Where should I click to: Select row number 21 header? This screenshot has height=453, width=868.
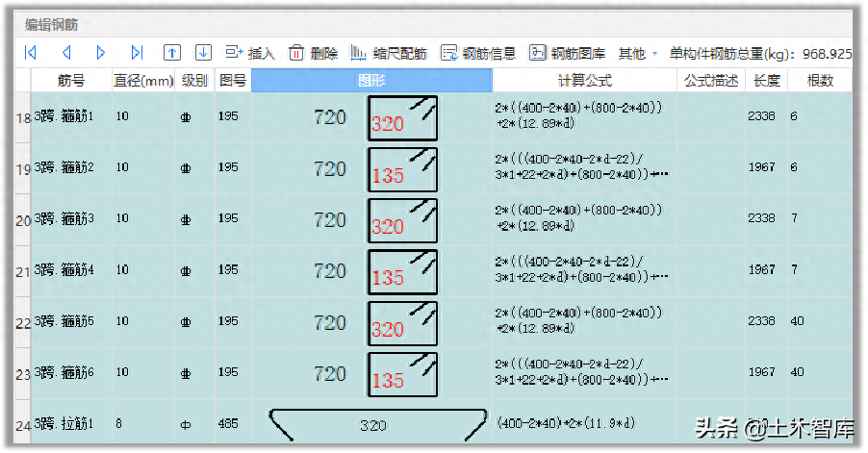(23, 271)
